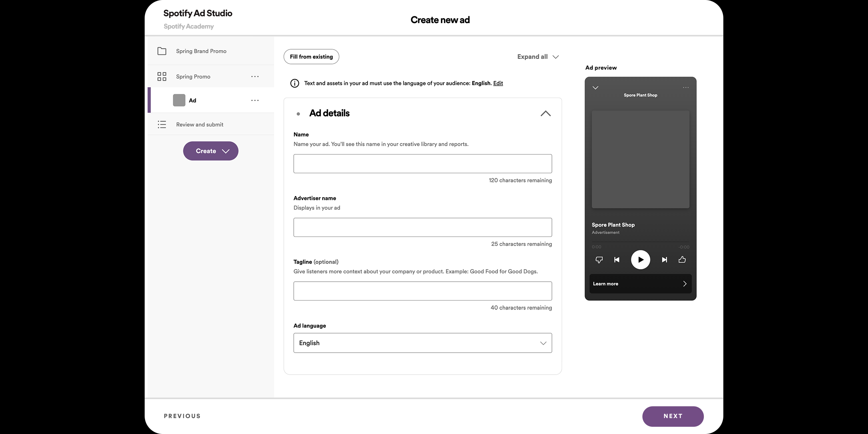Screen dimensions: 868x434
Task: Collapse the Ad details section
Action: tap(545, 114)
